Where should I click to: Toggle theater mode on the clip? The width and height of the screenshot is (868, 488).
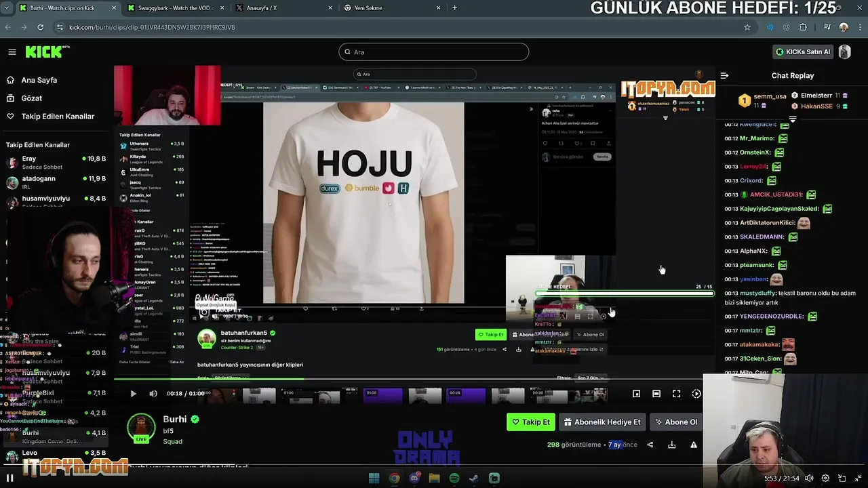click(656, 394)
